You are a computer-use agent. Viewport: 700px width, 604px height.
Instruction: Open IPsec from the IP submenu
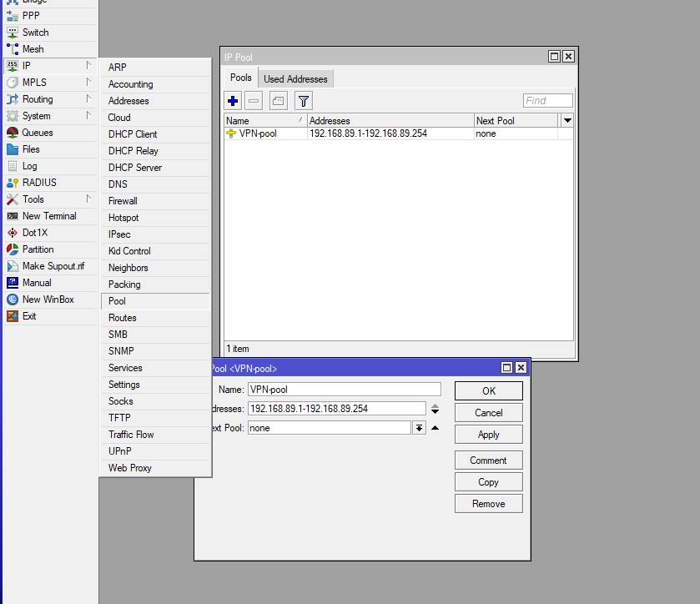coord(155,234)
